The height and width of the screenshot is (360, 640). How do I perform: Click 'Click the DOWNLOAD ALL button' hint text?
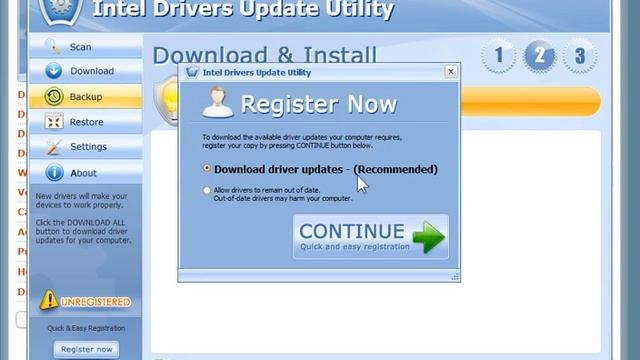pyautogui.click(x=83, y=231)
